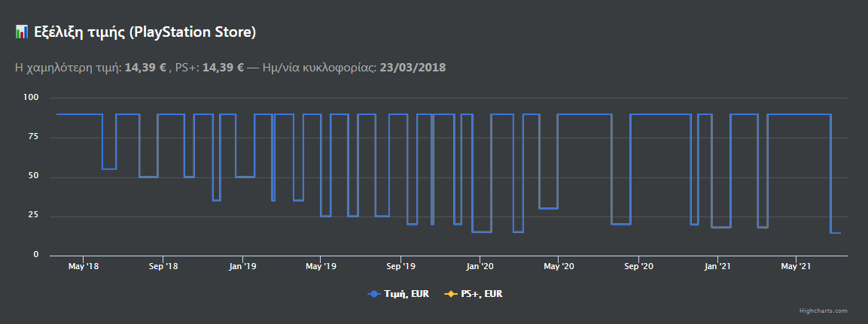Image resolution: width=868 pixels, height=324 pixels.
Task: Click the 25 y-axis label
Action: (33, 216)
